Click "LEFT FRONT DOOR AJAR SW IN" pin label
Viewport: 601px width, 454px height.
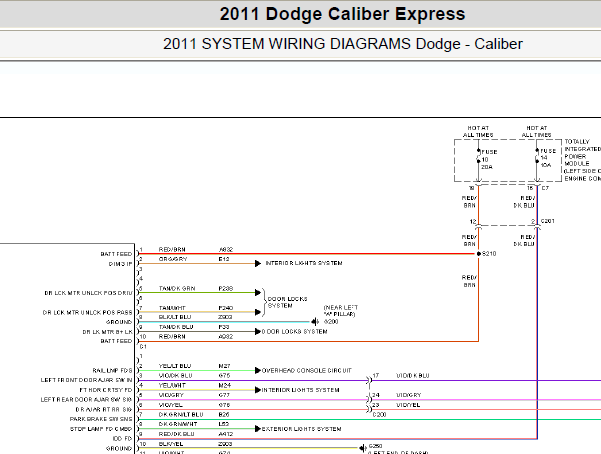[87, 380]
